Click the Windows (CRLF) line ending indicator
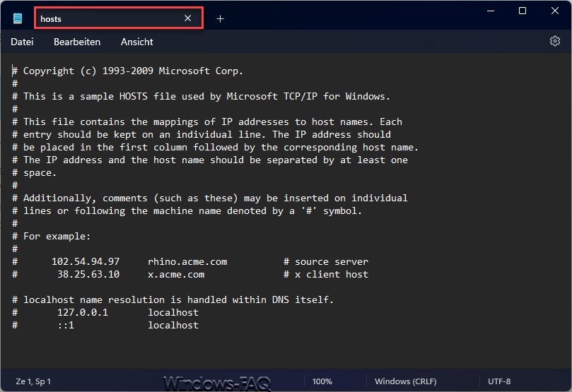 coord(405,381)
